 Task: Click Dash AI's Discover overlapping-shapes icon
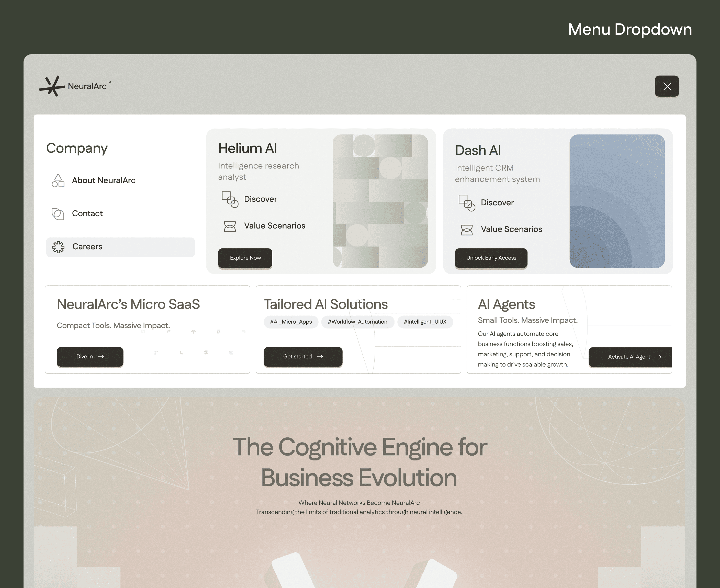coord(467,203)
